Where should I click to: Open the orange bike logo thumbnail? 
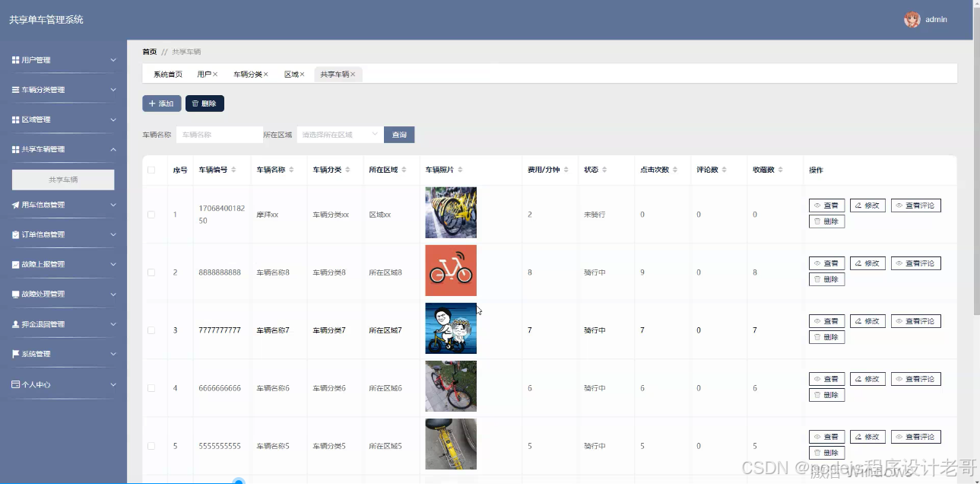[x=451, y=271]
